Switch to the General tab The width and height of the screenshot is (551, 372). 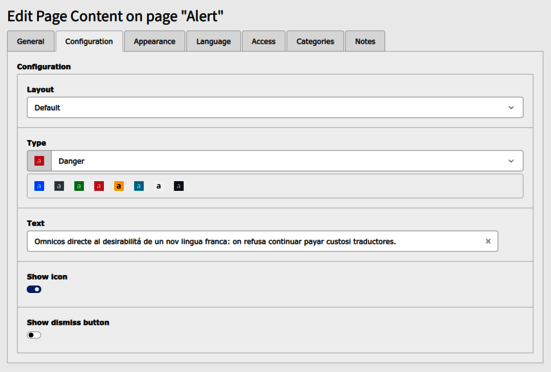[31, 41]
